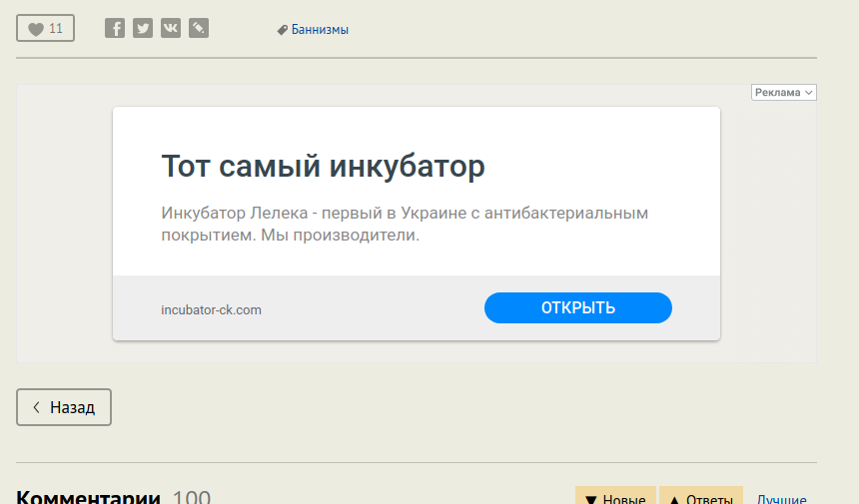
Task: Click the ad headline Тот самый инкубатор
Action: [323, 166]
